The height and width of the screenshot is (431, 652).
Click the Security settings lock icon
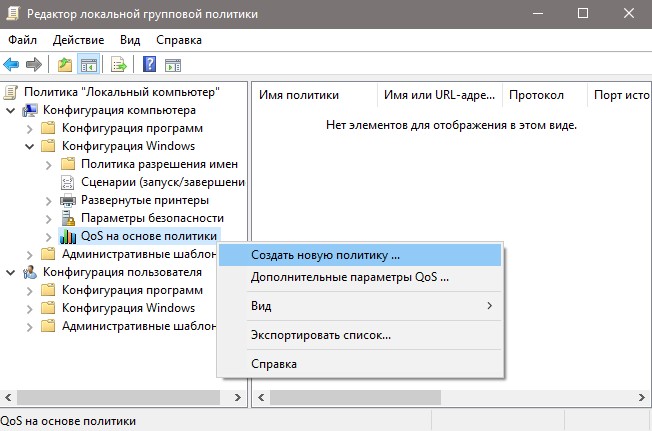[68, 218]
